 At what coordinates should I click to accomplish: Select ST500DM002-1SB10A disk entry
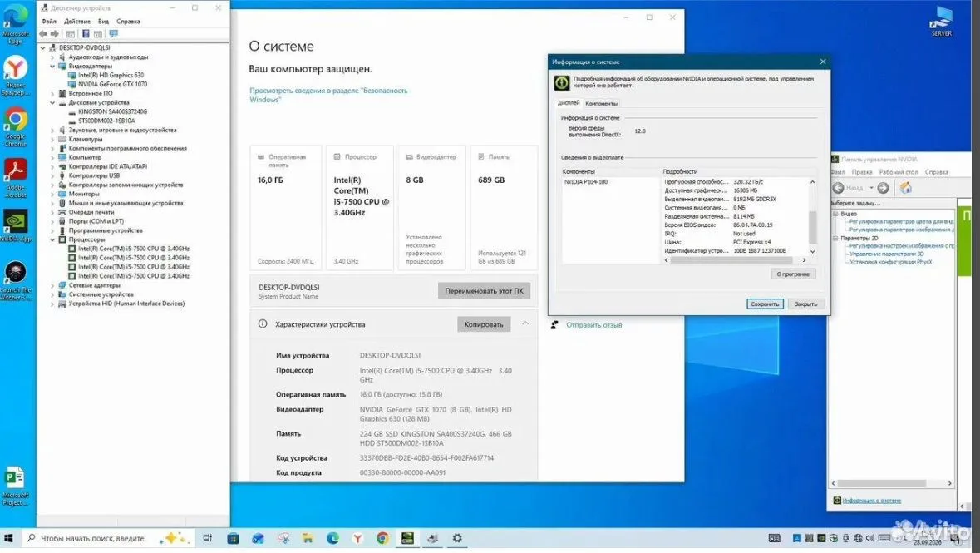click(x=106, y=121)
